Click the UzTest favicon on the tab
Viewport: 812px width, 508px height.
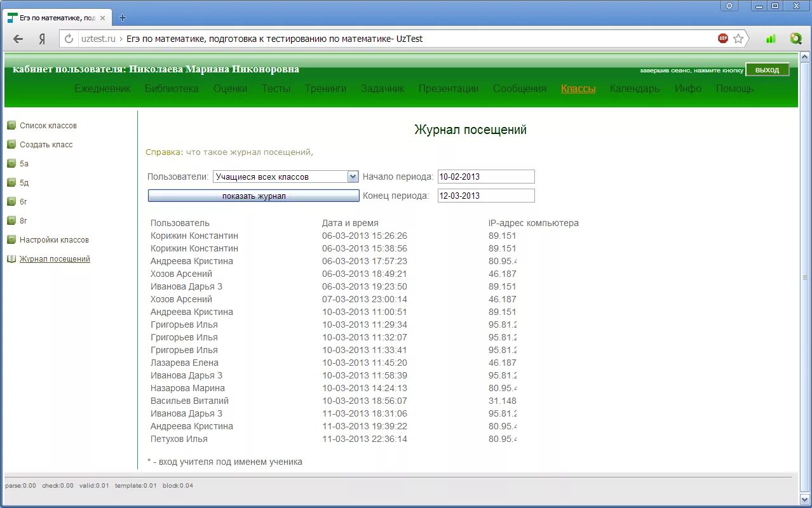tap(13, 18)
